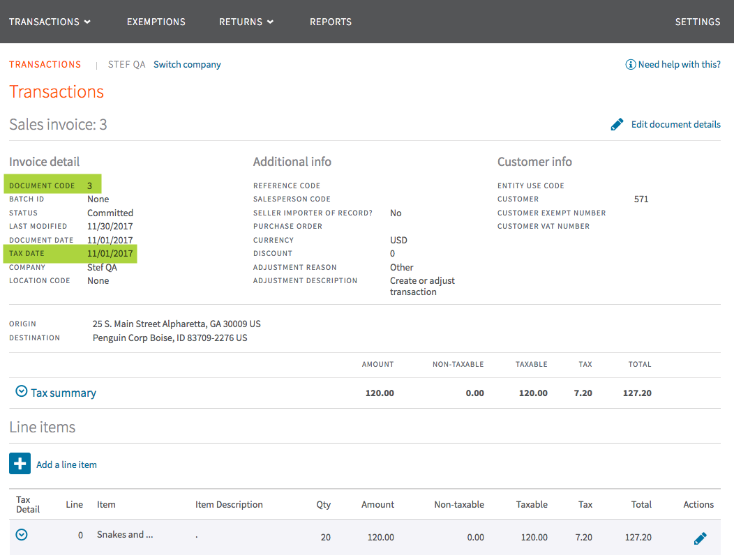Click the blue plus icon to add line
The height and width of the screenshot is (560, 734).
pos(20,464)
